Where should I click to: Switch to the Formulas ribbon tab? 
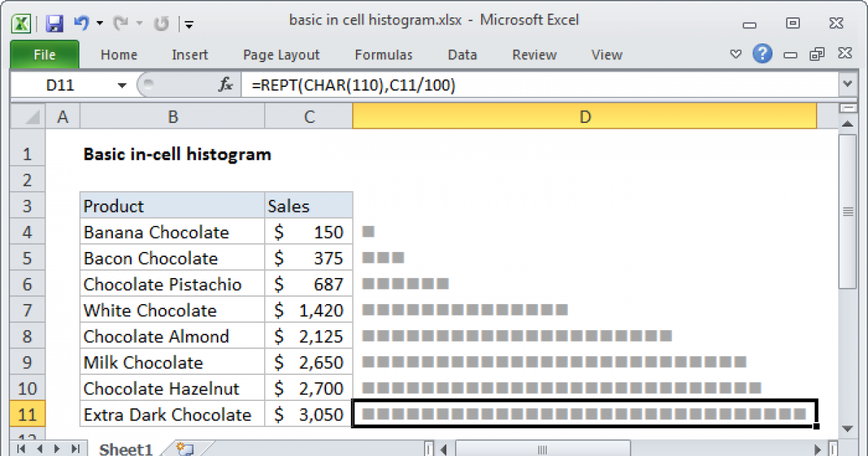tap(383, 54)
